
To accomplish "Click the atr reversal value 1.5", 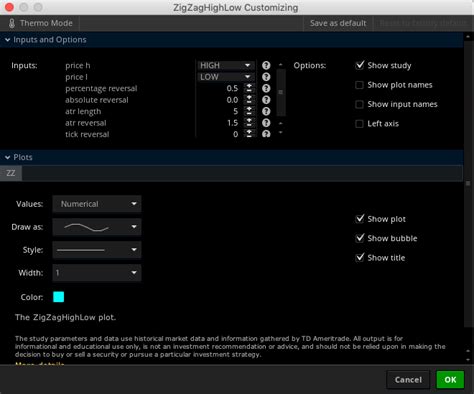I will 232,123.
